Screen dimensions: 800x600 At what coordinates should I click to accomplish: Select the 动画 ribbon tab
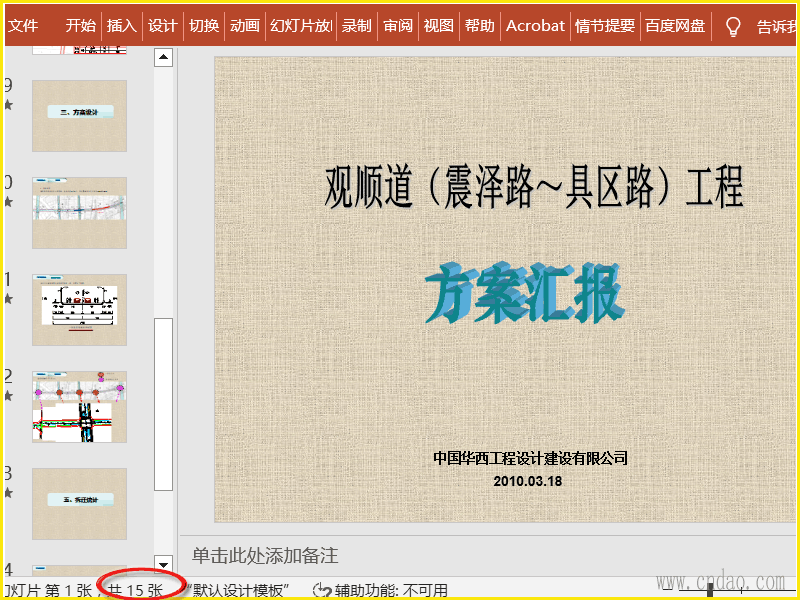pyautogui.click(x=245, y=26)
